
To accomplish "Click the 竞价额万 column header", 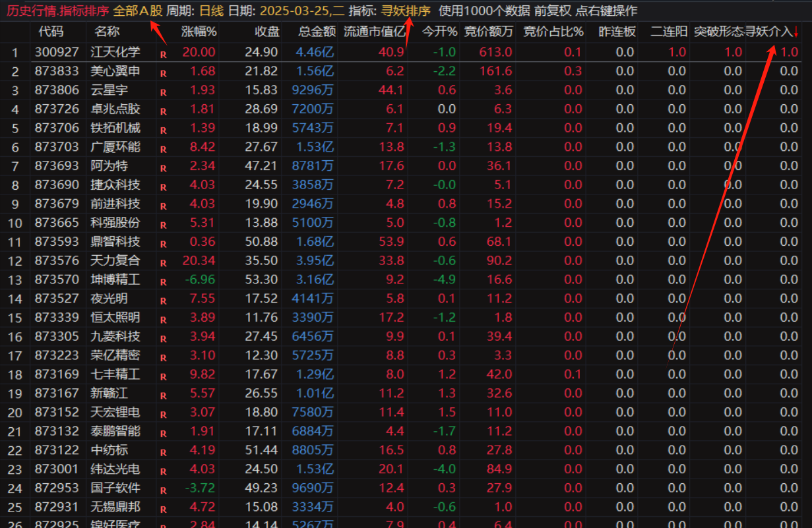I will pyautogui.click(x=488, y=32).
